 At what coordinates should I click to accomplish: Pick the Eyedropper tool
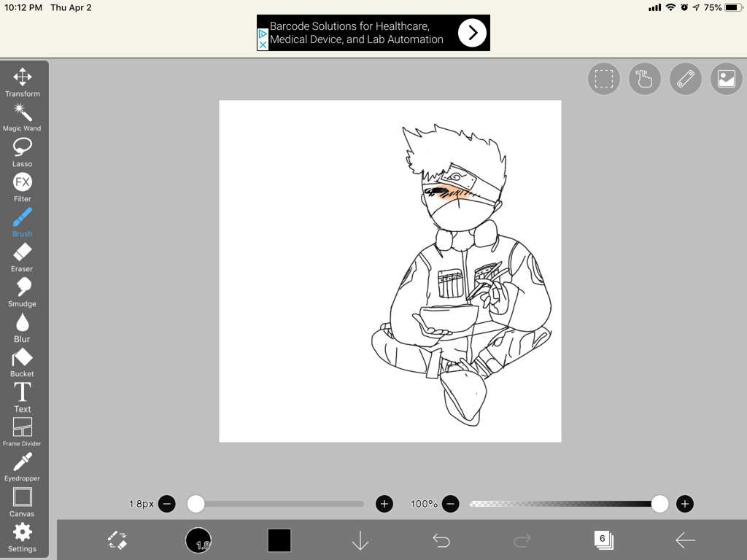point(22,467)
